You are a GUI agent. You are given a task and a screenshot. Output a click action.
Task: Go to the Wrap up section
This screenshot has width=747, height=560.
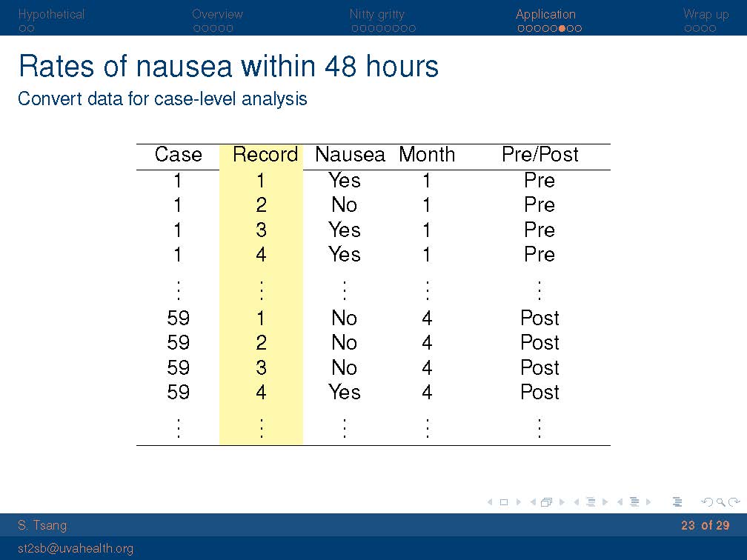705,14
